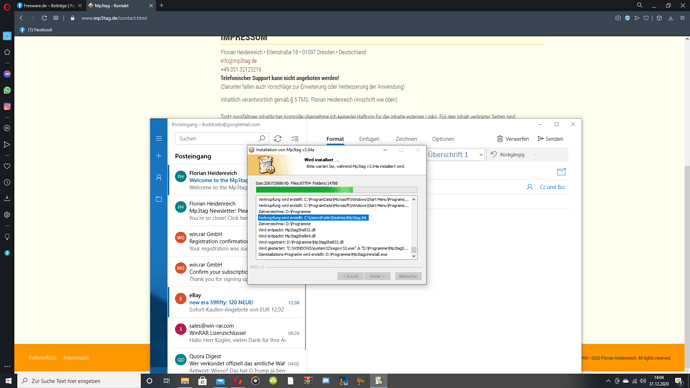Select the Optionen tab in Mail
The width and height of the screenshot is (690, 388).
[443, 139]
